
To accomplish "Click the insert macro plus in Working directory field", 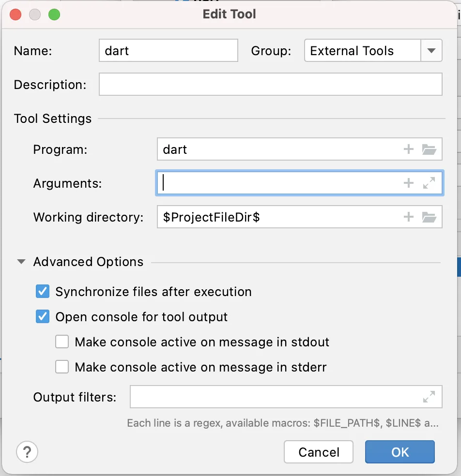I will pyautogui.click(x=409, y=217).
